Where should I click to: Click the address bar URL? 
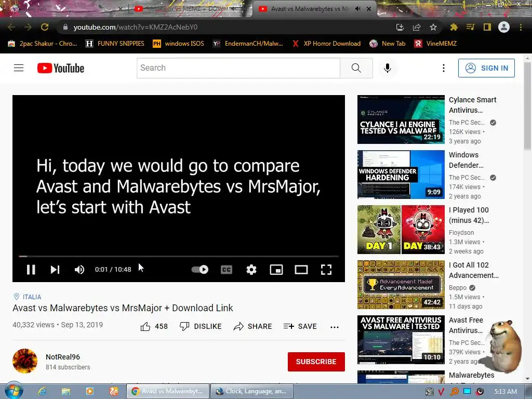click(x=136, y=27)
